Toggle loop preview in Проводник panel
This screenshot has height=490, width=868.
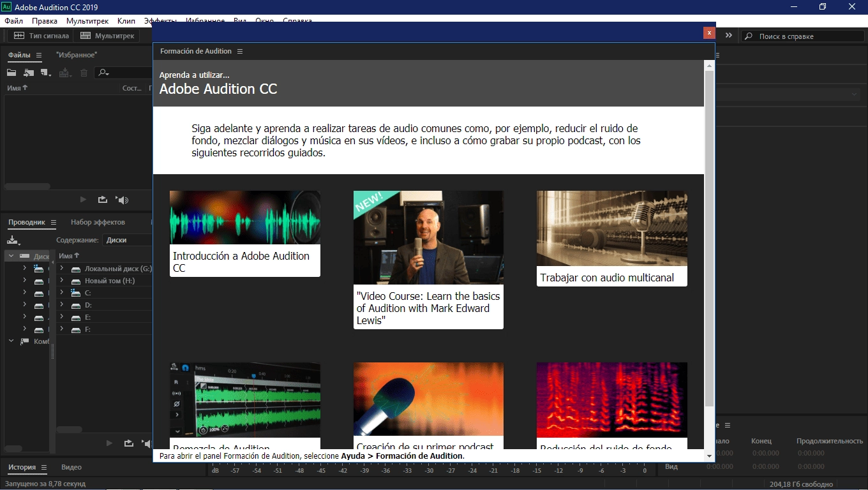128,443
